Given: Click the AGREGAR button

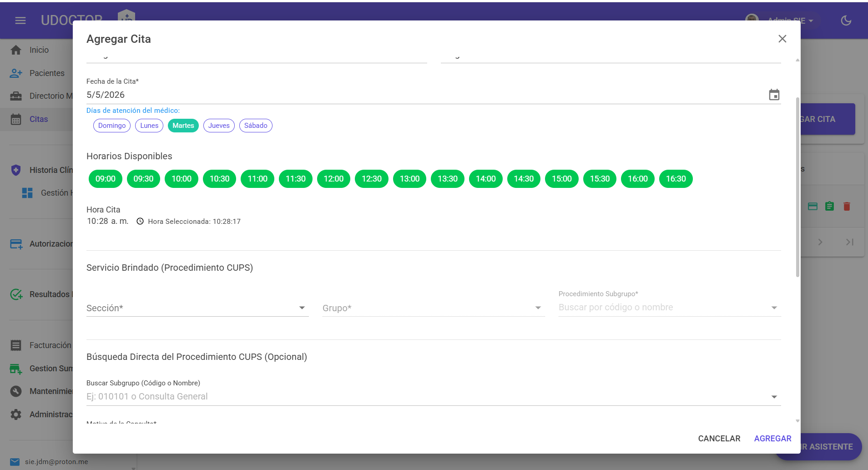Looking at the screenshot, I should (772, 439).
